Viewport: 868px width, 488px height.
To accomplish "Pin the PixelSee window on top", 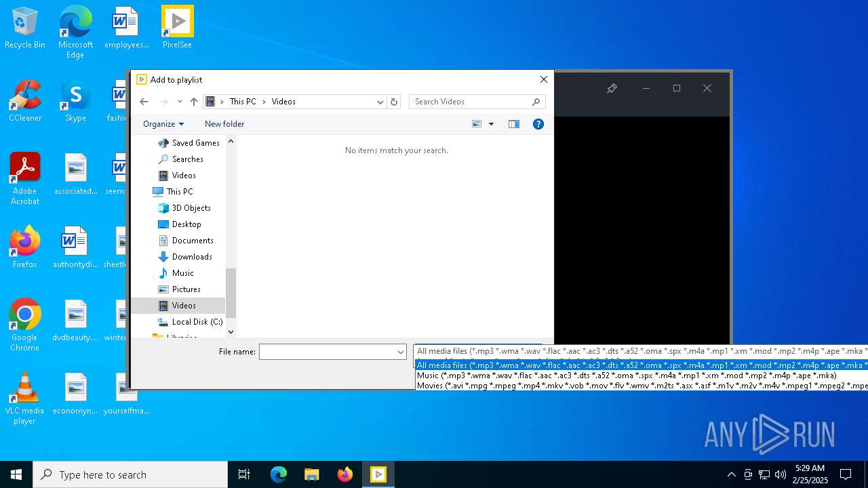I will pos(612,89).
